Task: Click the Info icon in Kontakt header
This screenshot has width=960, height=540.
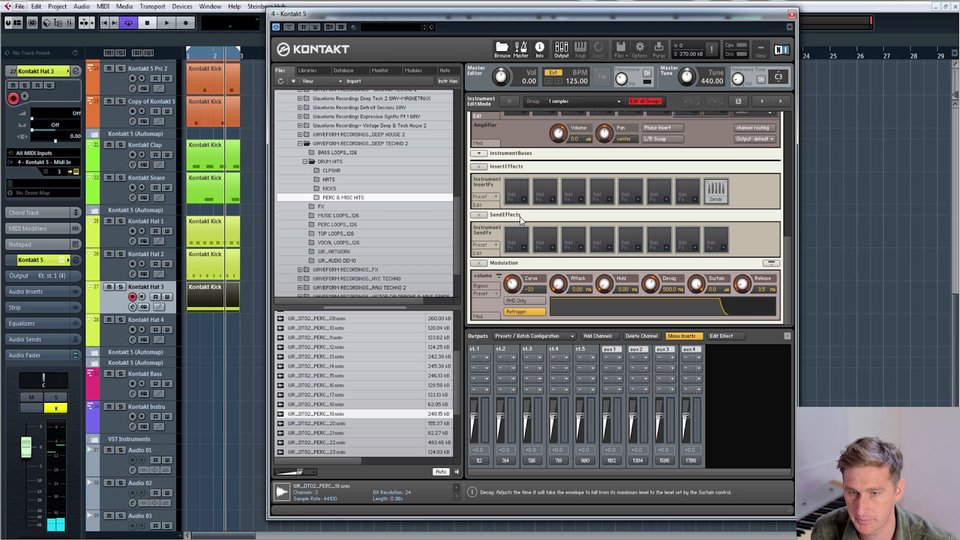Action: click(539, 49)
